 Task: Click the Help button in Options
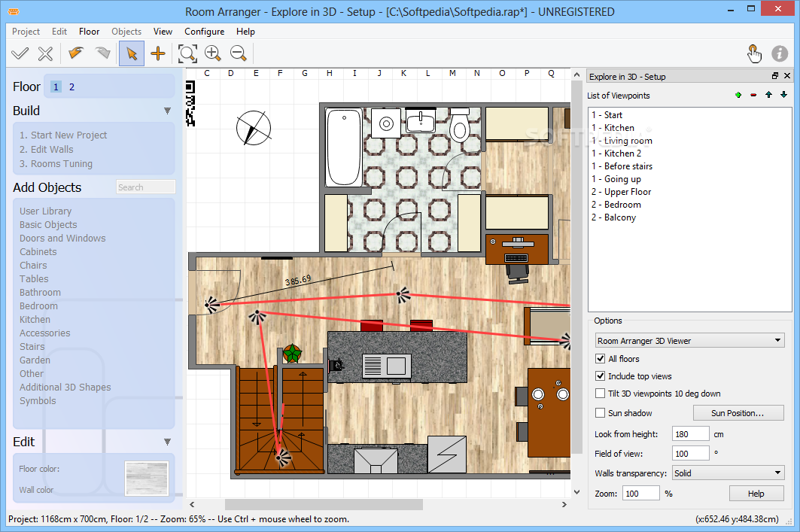click(x=756, y=493)
